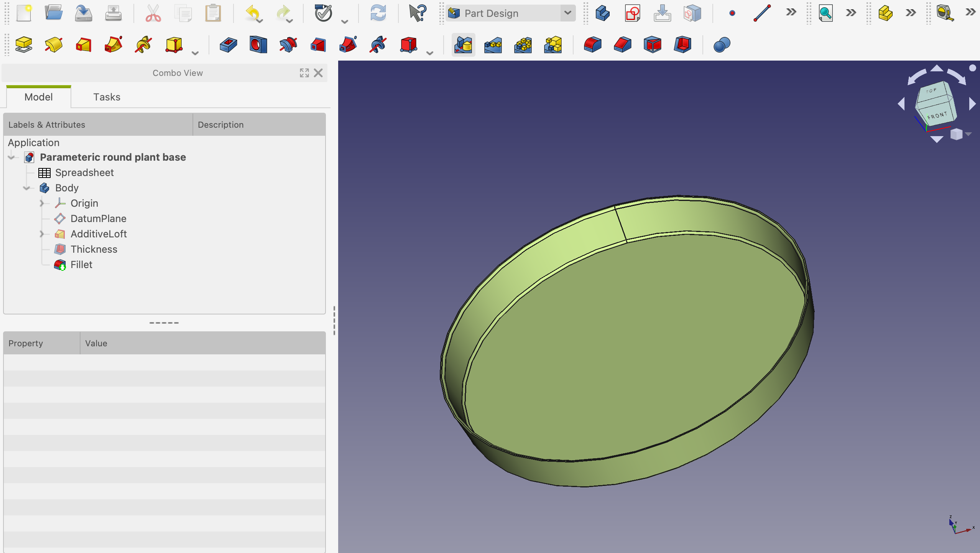This screenshot has width=980, height=553.
Task: Select the Pocket tool
Action: click(x=229, y=45)
